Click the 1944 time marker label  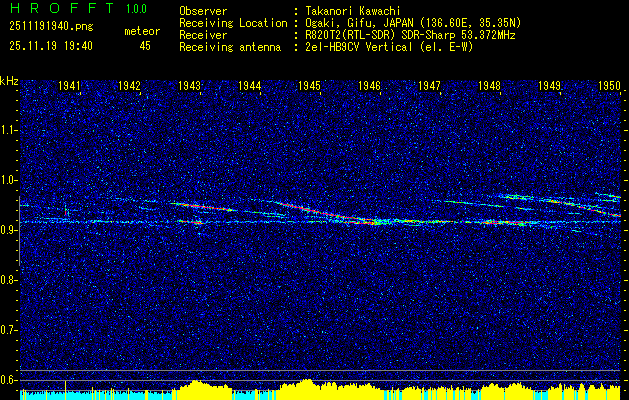(x=250, y=86)
